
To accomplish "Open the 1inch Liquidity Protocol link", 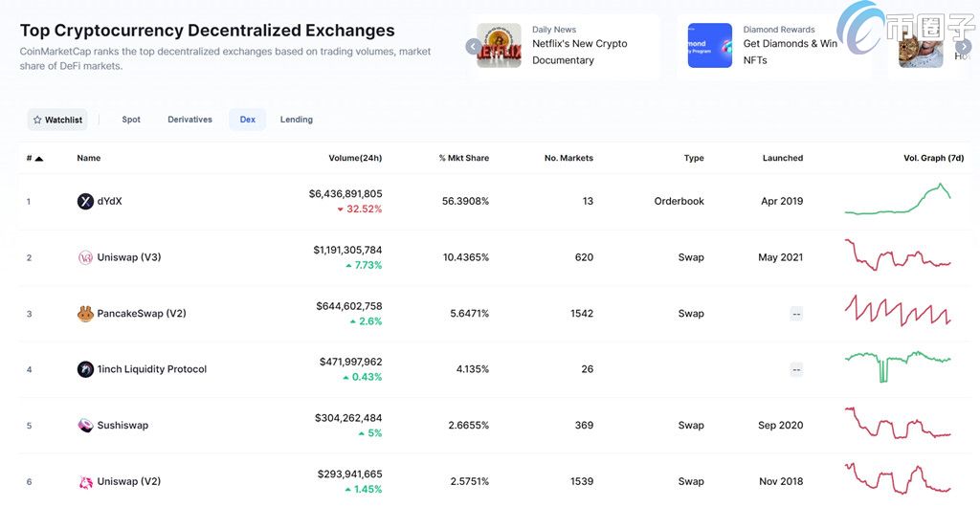I will pyautogui.click(x=152, y=369).
